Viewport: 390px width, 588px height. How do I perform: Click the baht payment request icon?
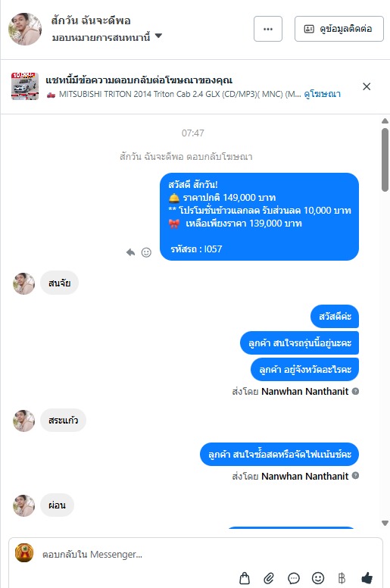(342, 578)
